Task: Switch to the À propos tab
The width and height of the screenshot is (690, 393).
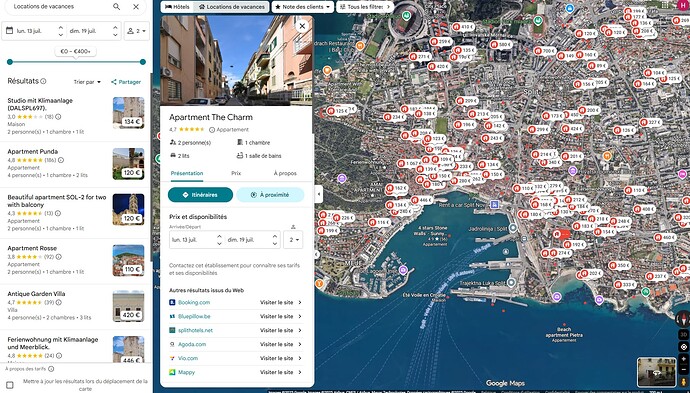Action: 285,173
